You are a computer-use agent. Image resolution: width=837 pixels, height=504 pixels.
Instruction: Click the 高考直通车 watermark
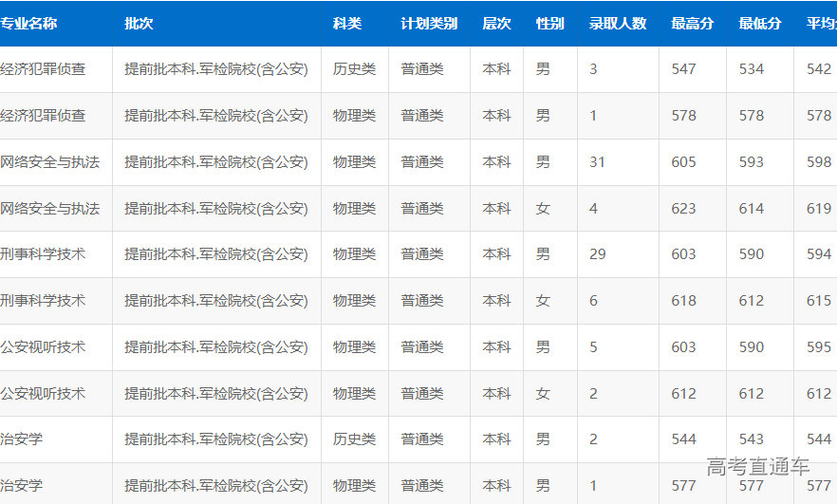(x=758, y=467)
